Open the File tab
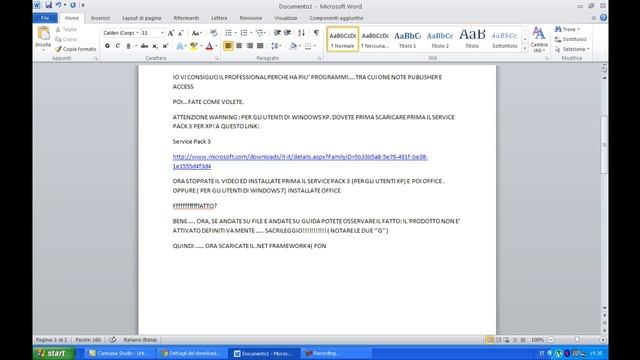640x360 pixels. 45,18
